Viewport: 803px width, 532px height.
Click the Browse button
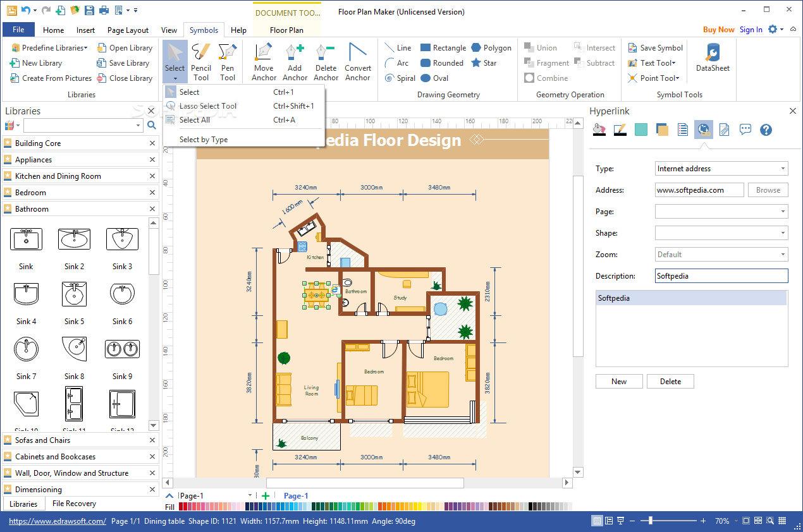pyautogui.click(x=768, y=190)
